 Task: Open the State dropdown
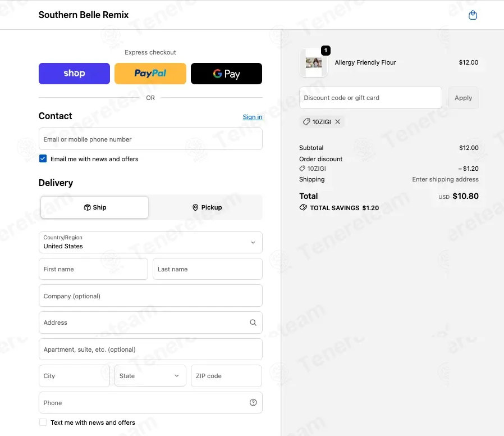coord(150,375)
